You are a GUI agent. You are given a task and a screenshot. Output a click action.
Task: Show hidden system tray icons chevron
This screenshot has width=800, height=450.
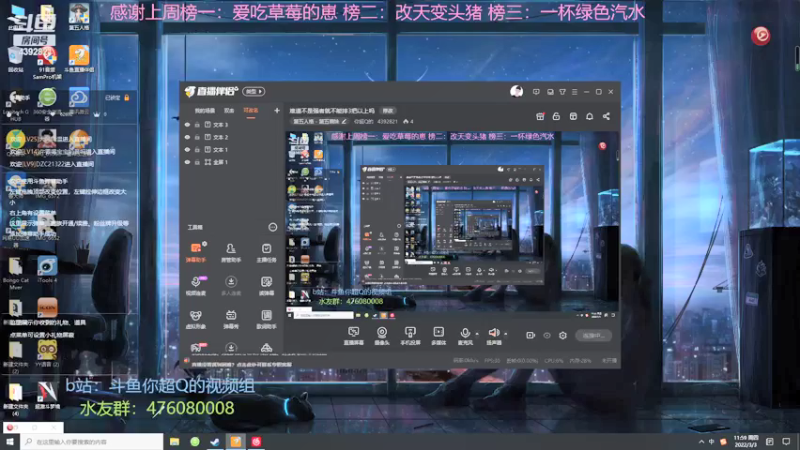click(x=701, y=441)
